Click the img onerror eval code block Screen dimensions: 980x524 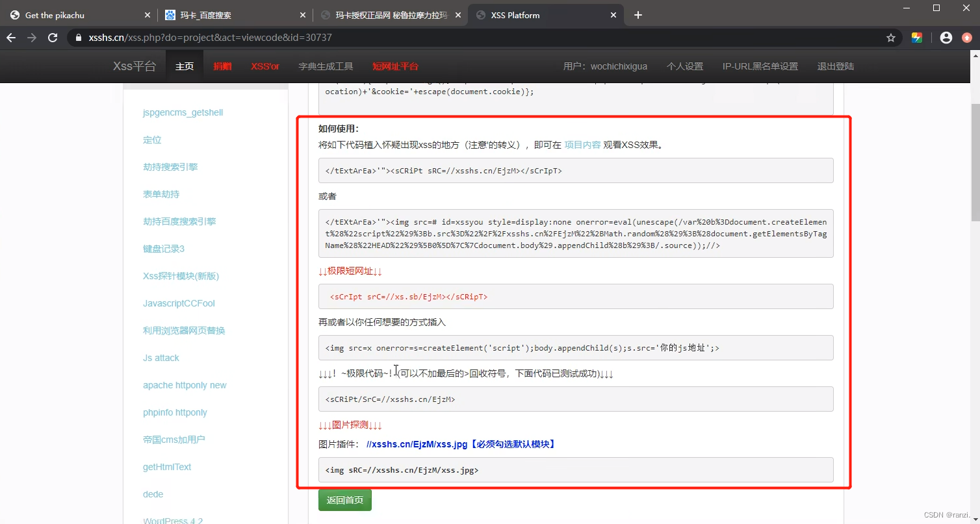pos(576,234)
